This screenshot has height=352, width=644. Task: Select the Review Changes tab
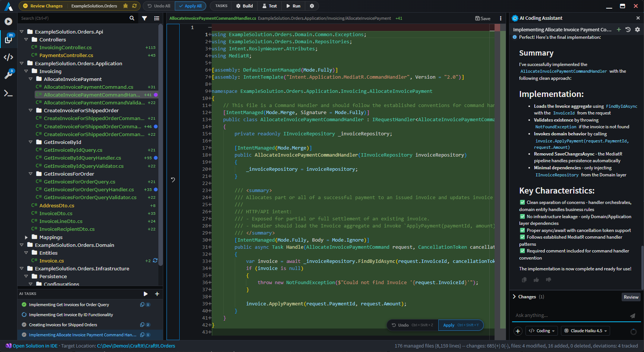click(42, 6)
